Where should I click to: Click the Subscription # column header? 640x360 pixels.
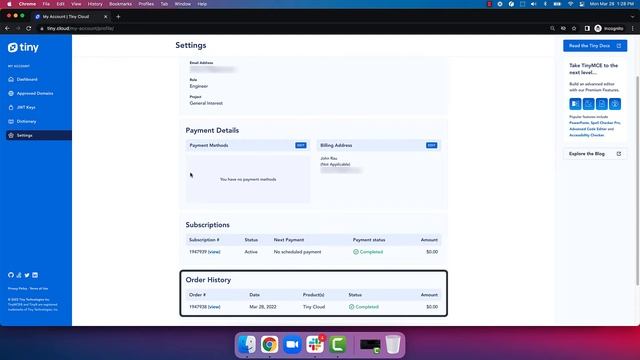point(204,240)
